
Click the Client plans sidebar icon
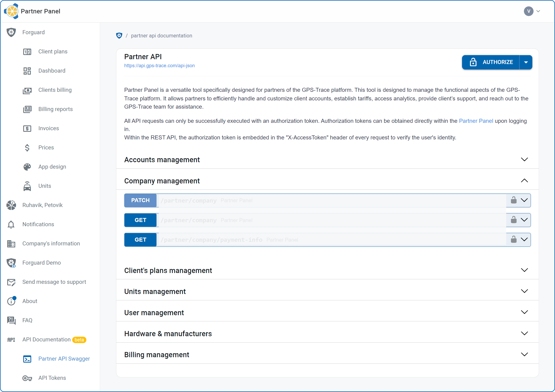(x=27, y=51)
